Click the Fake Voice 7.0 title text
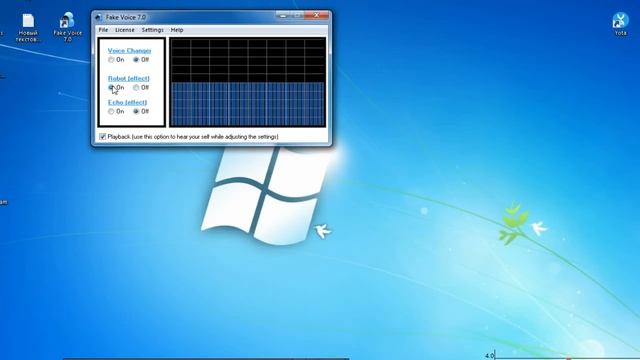640x360 pixels. coord(126,18)
